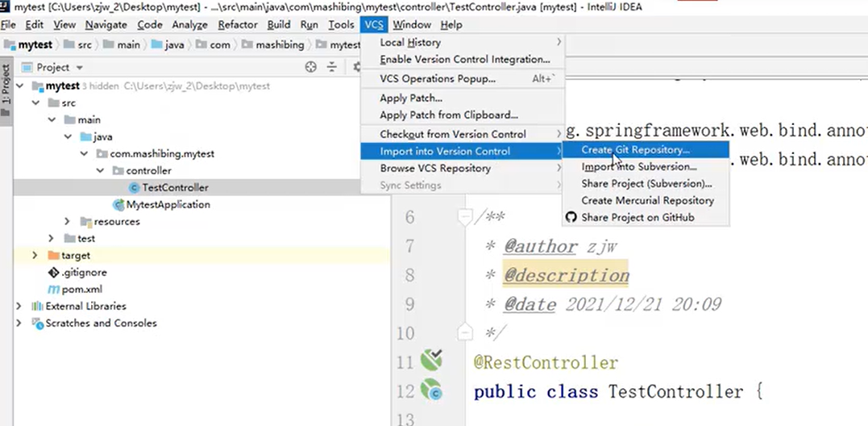Screen dimensions: 868x426
Task: Click the TestController class icon in tree
Action: (x=134, y=188)
